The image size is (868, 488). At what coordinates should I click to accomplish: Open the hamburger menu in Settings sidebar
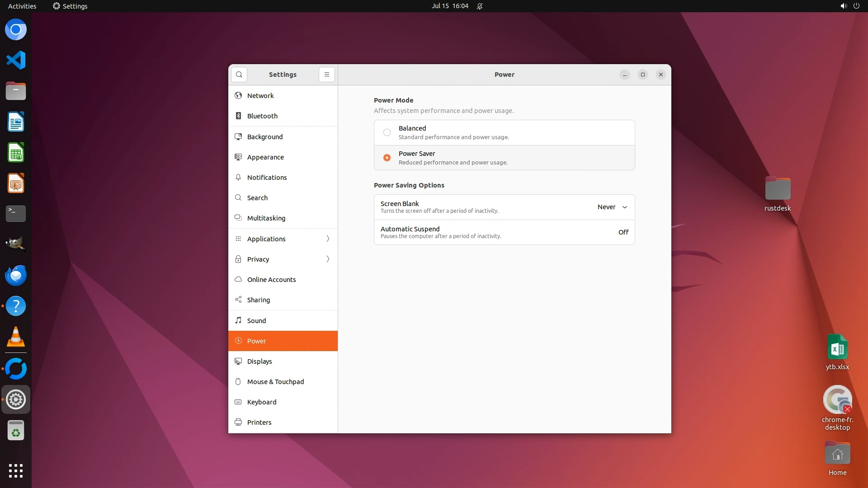click(327, 75)
